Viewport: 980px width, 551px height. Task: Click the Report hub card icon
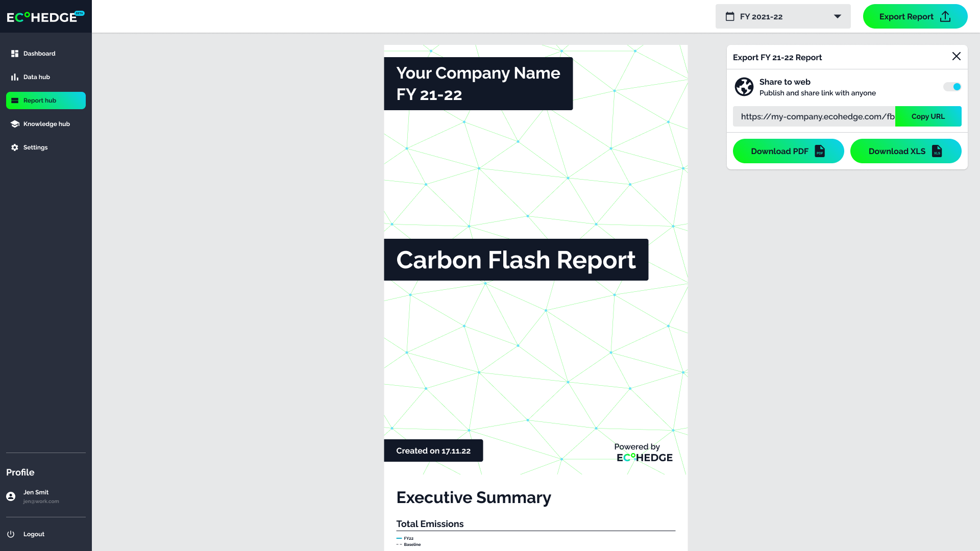15,101
